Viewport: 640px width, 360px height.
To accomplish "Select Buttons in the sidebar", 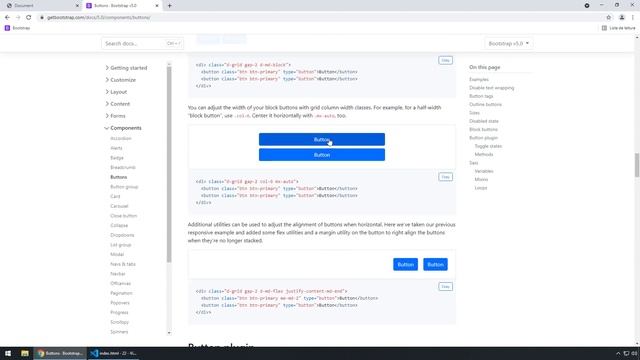I will click(119, 177).
